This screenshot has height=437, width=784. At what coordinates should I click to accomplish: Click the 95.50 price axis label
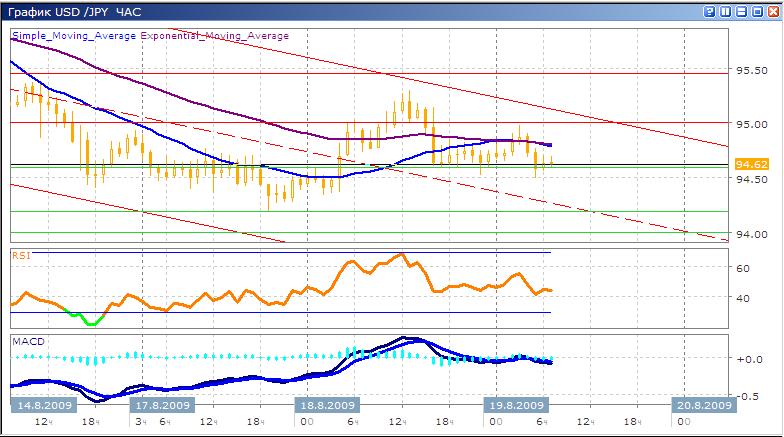click(750, 71)
